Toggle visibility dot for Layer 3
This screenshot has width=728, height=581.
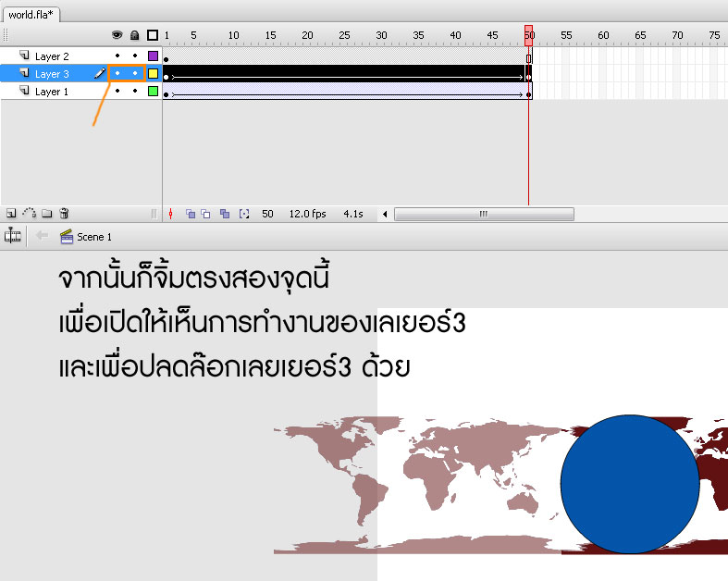(x=117, y=73)
